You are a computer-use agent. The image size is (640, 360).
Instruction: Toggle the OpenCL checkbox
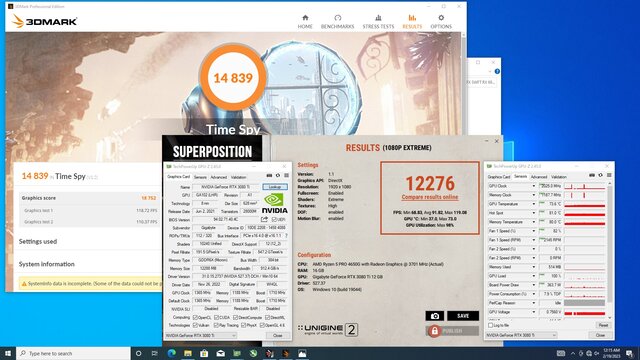pos(195,318)
